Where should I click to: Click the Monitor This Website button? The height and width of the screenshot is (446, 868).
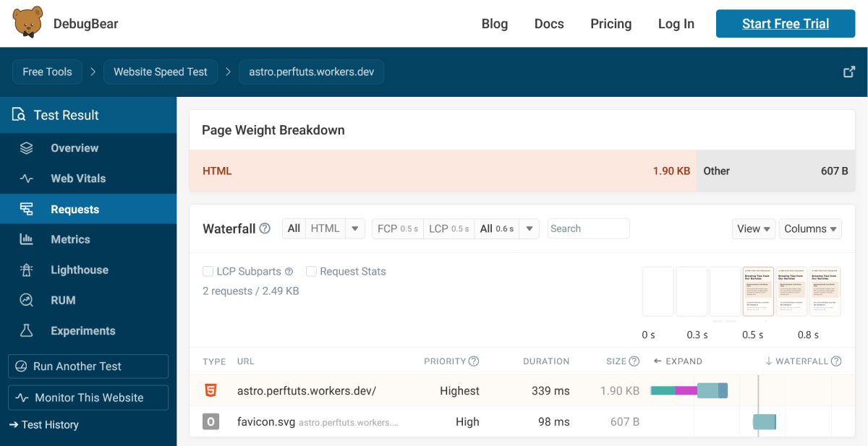tap(88, 398)
